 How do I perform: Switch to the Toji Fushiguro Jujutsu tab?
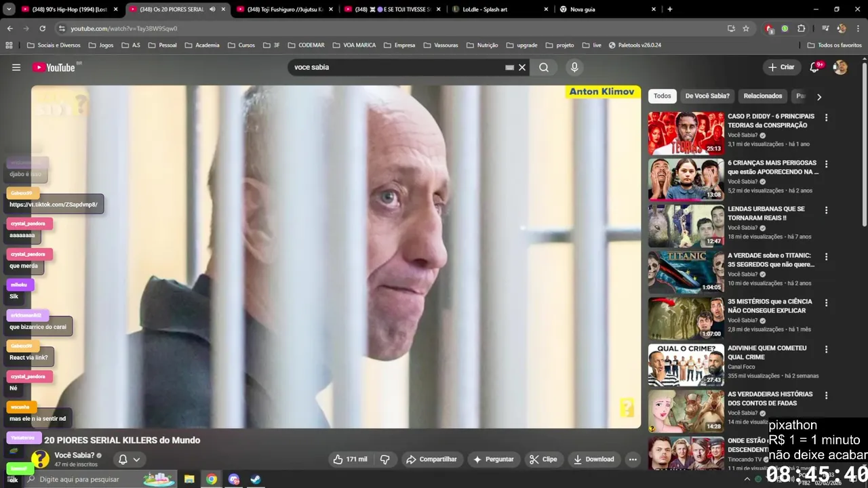coord(283,9)
